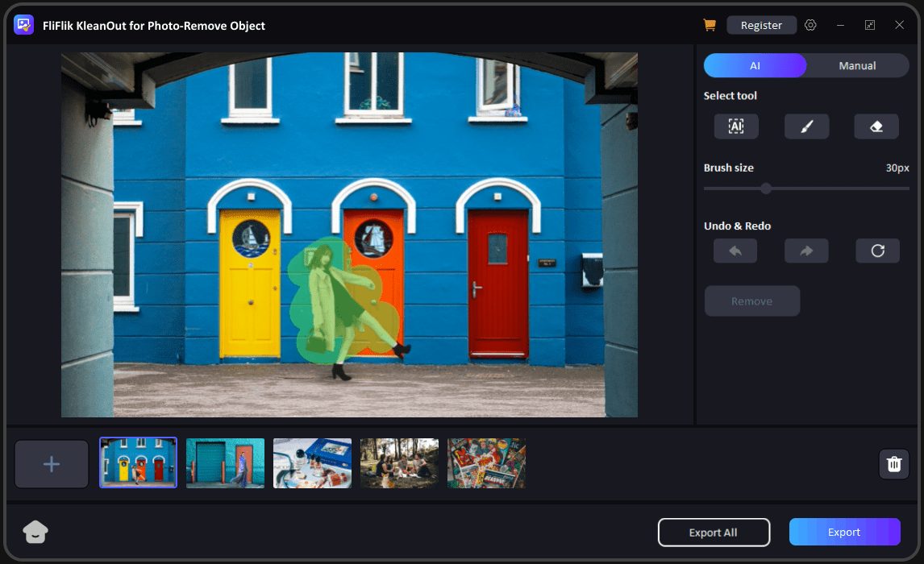The height and width of the screenshot is (564, 924).
Task: Click the Export All button
Action: tap(714, 533)
